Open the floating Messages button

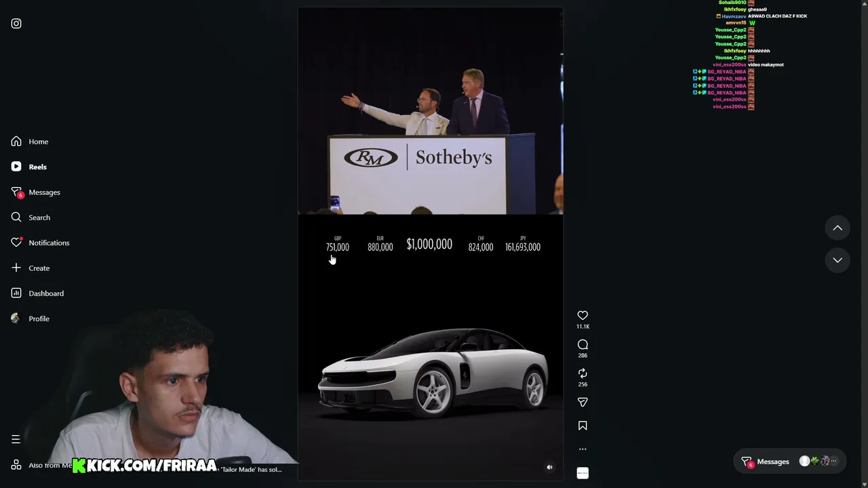pyautogui.click(x=790, y=462)
